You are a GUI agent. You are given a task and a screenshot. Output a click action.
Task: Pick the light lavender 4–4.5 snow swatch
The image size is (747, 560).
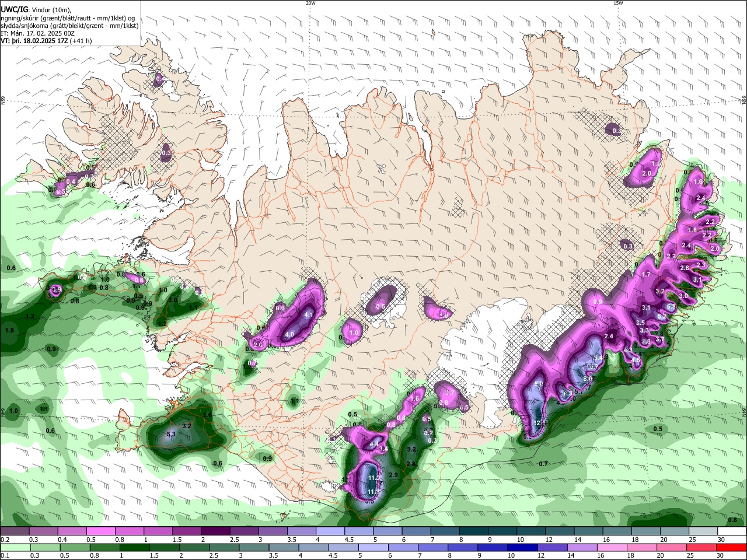point(330,531)
